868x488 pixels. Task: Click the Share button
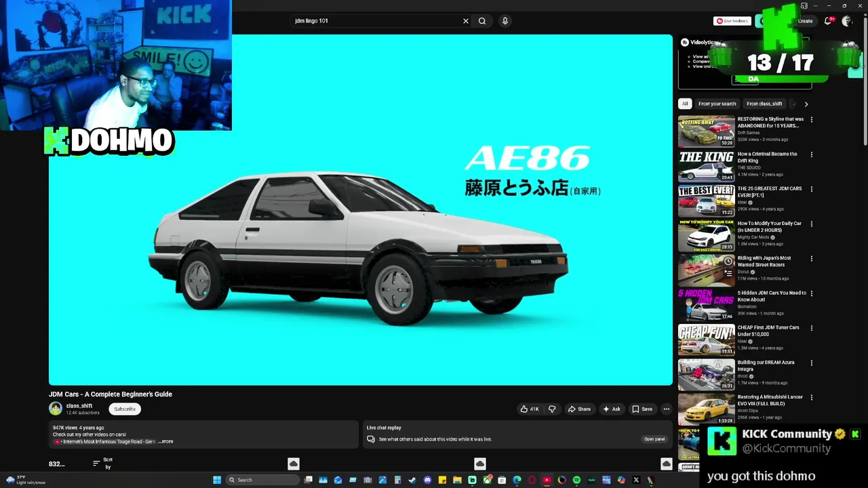(x=579, y=409)
